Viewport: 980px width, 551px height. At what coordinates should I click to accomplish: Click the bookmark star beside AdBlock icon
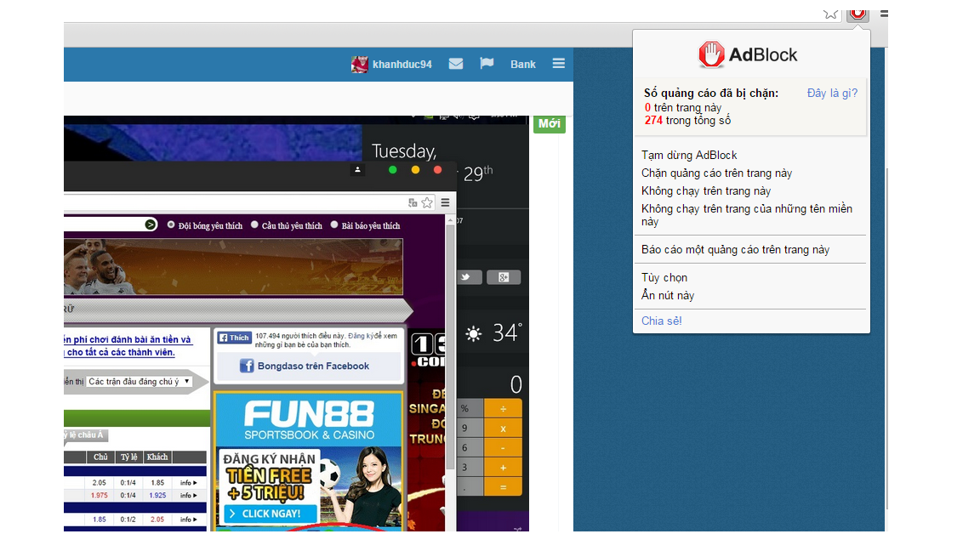pos(831,13)
